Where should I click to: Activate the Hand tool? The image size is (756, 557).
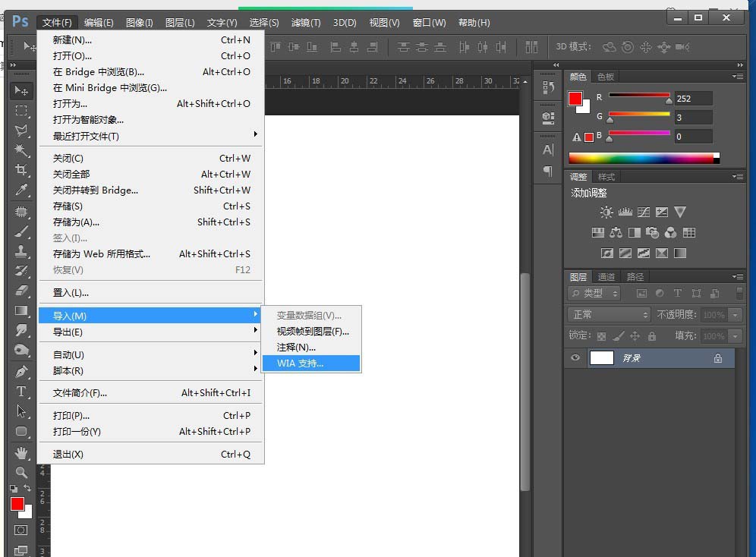coord(21,453)
